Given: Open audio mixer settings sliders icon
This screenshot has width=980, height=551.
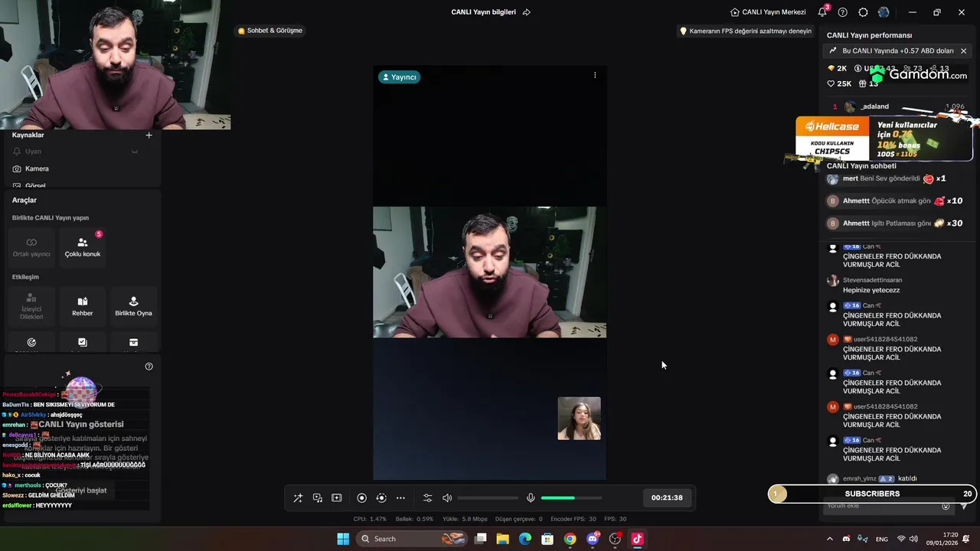Looking at the screenshot, I should pos(428,498).
